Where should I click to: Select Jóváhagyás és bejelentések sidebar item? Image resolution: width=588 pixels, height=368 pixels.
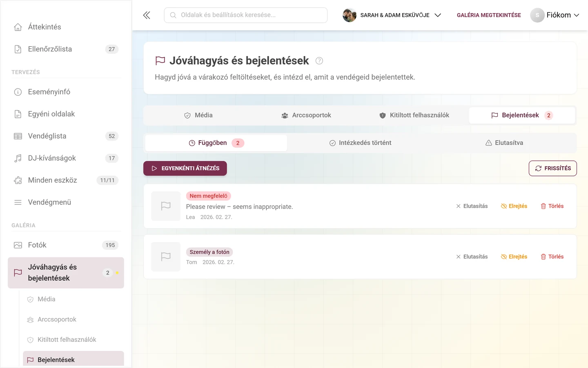[x=66, y=273]
